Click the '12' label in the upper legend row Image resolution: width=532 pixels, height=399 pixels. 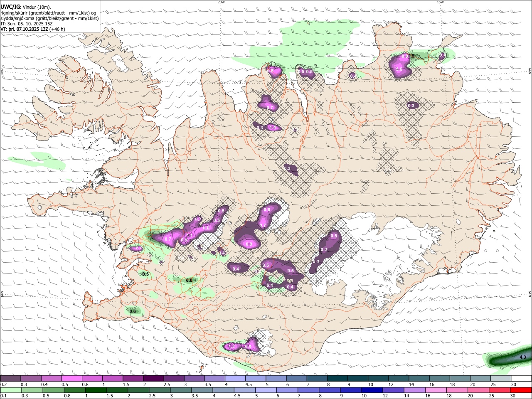coord(391,384)
